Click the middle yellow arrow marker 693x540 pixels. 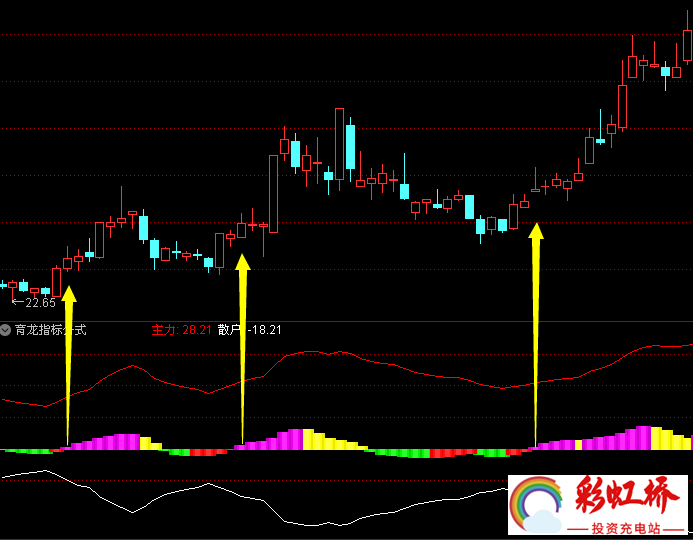(242, 350)
